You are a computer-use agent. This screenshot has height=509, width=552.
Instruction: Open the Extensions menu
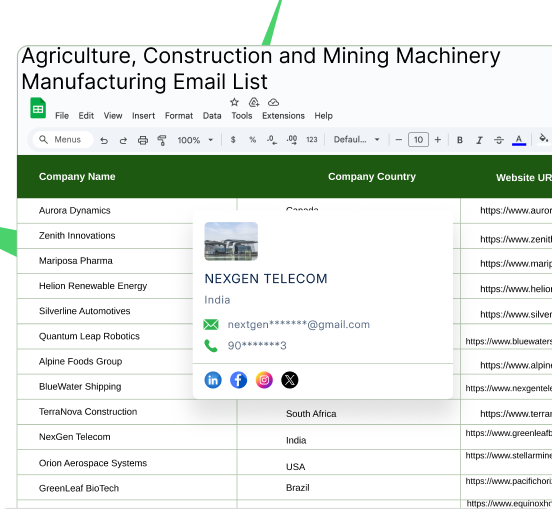[283, 116]
